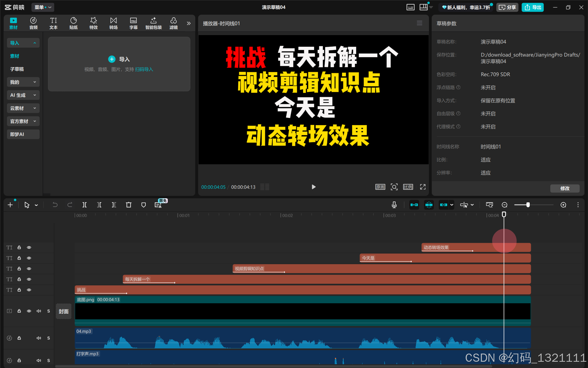Image resolution: width=588 pixels, height=368 pixels.
Task: Click the 封面 cover thumbnail on video track
Action: tap(63, 311)
